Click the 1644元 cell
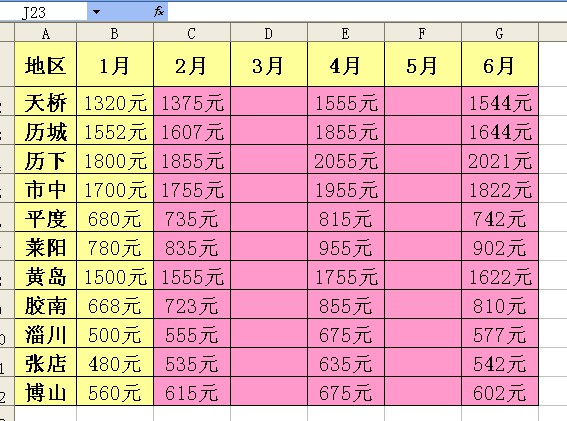 (500, 131)
